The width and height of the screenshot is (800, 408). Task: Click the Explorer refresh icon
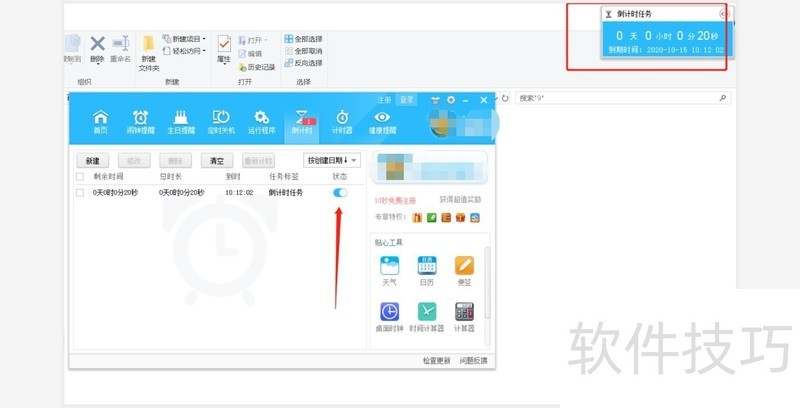(x=505, y=98)
